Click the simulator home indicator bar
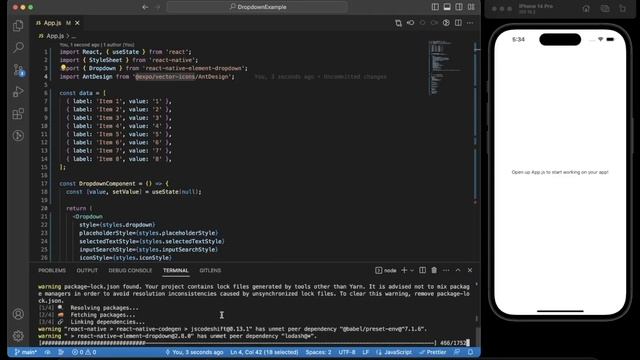The image size is (640, 360). pos(560,311)
